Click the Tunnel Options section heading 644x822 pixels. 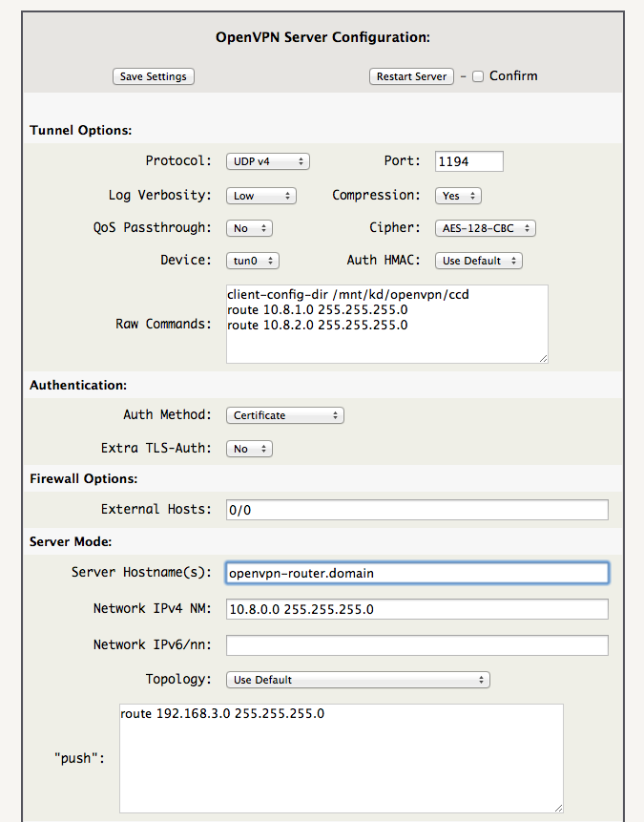(81, 130)
